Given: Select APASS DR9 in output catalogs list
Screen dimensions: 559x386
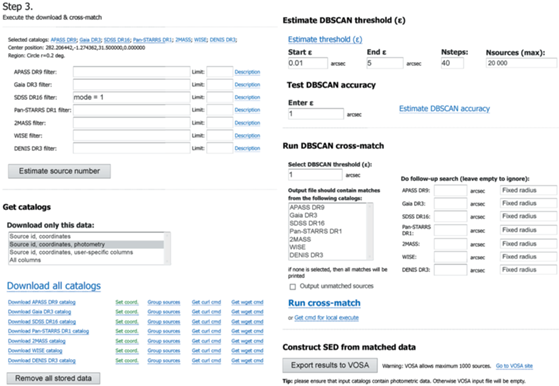Looking at the screenshot, I should [327, 207].
